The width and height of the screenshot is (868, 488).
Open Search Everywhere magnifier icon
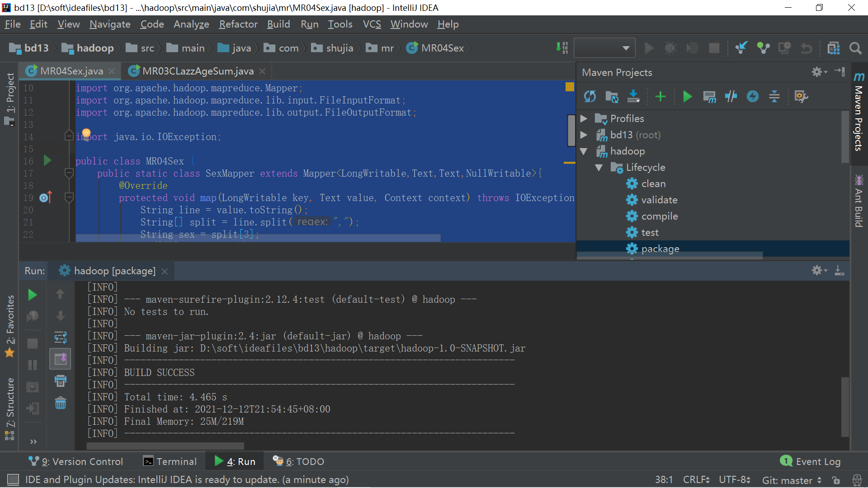pos(855,48)
